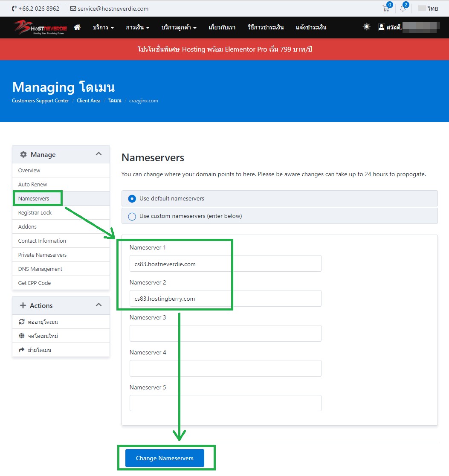Expand the บริการลูกค้า dropdown menu
449x476 pixels.
pos(179,27)
